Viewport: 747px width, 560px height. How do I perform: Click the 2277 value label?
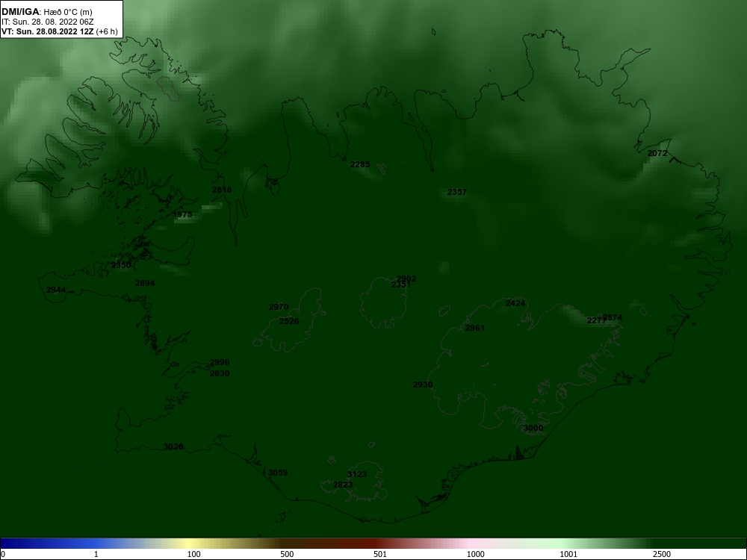point(596,321)
